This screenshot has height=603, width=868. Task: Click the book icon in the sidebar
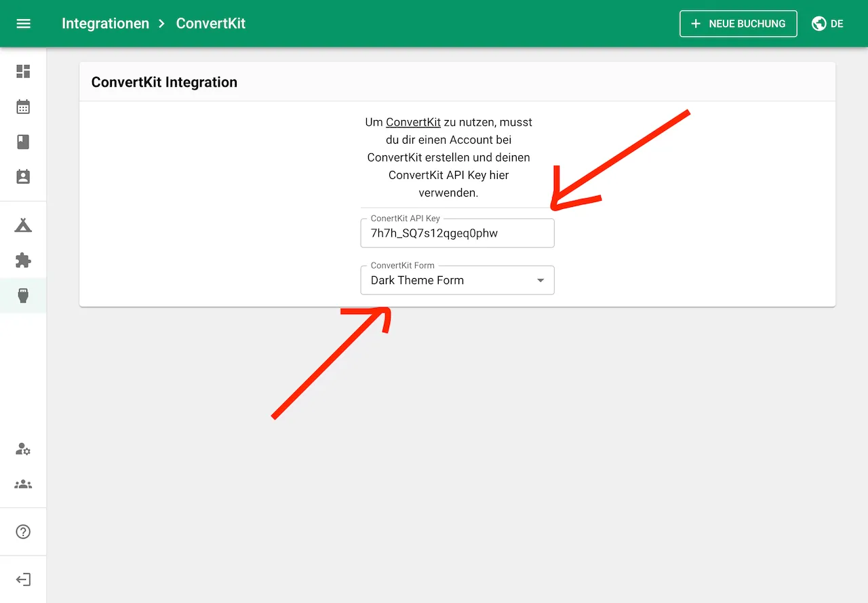point(23,142)
